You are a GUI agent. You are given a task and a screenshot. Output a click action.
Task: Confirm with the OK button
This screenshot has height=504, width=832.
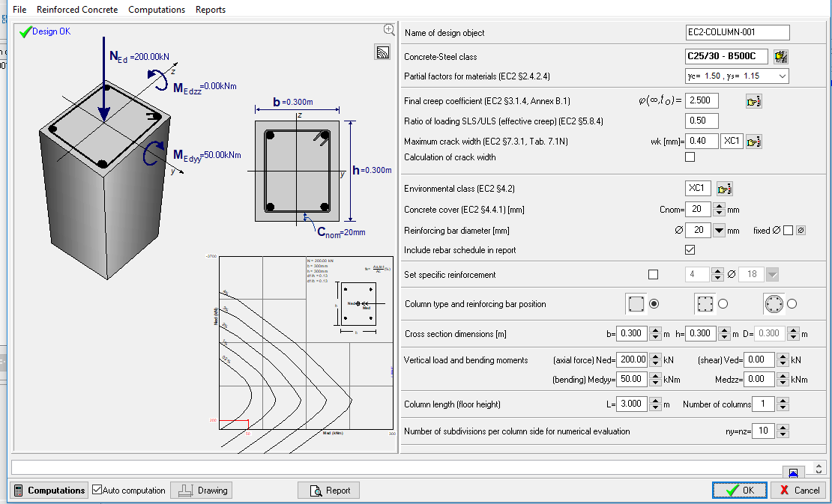(x=740, y=491)
